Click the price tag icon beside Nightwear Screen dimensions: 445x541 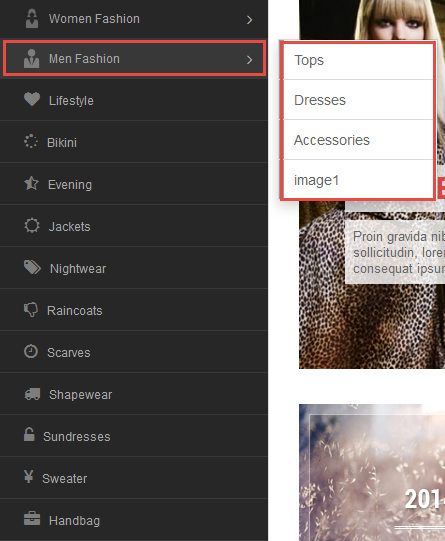(x=32, y=267)
